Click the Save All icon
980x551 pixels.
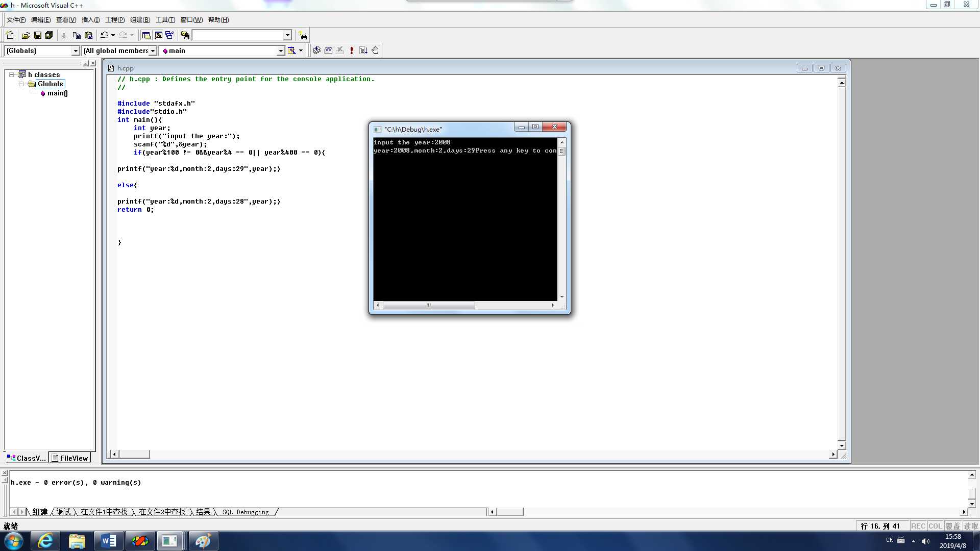pos(49,35)
